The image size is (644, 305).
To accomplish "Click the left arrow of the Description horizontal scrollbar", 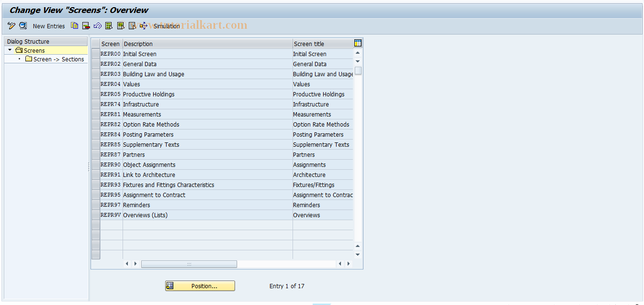I will pyautogui.click(x=127, y=264).
